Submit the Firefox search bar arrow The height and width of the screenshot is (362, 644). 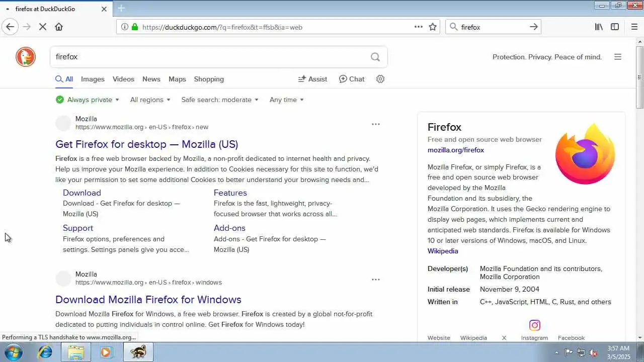(534, 27)
